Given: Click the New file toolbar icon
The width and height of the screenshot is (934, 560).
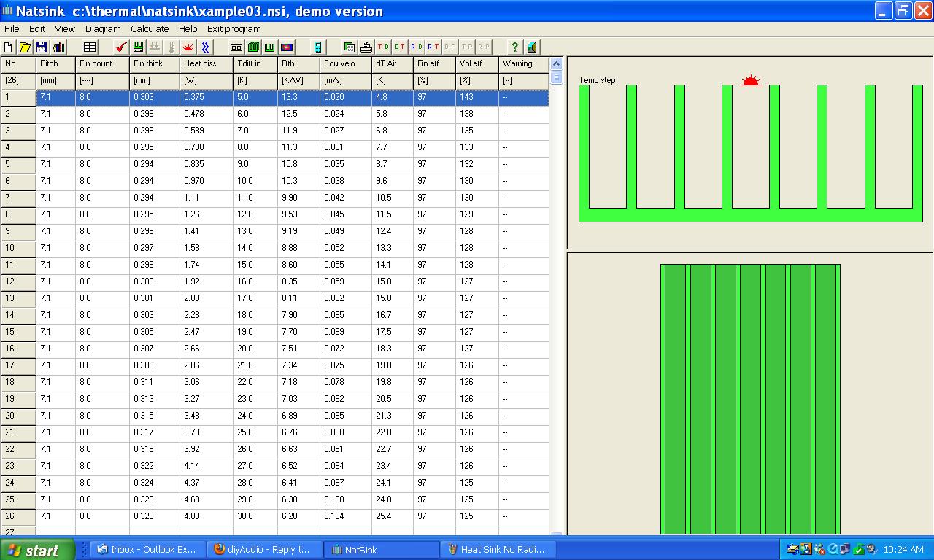Looking at the screenshot, I should coord(9,47).
